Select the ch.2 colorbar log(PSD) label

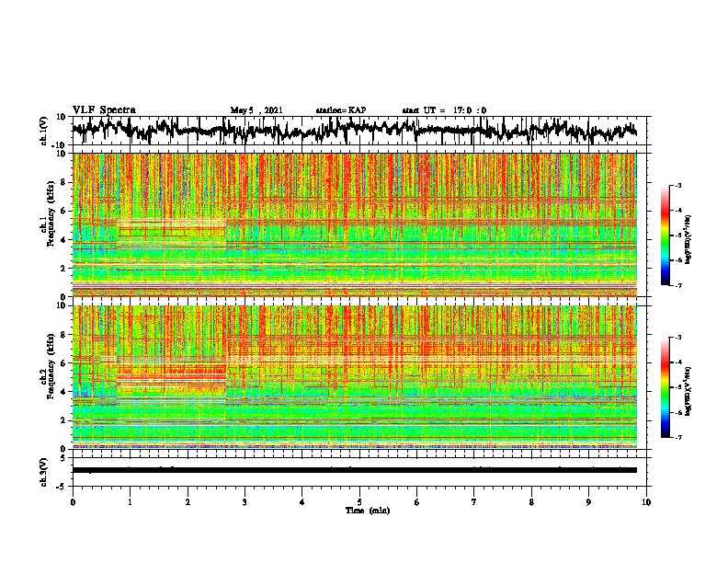tap(688, 391)
